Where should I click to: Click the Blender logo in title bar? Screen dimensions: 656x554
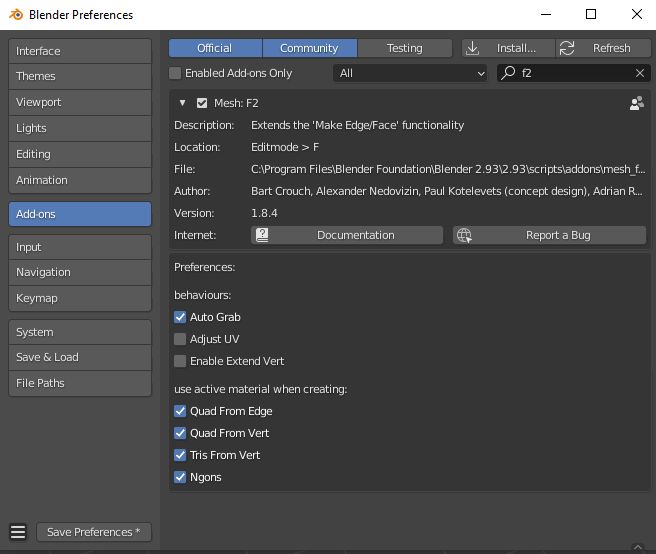point(16,15)
